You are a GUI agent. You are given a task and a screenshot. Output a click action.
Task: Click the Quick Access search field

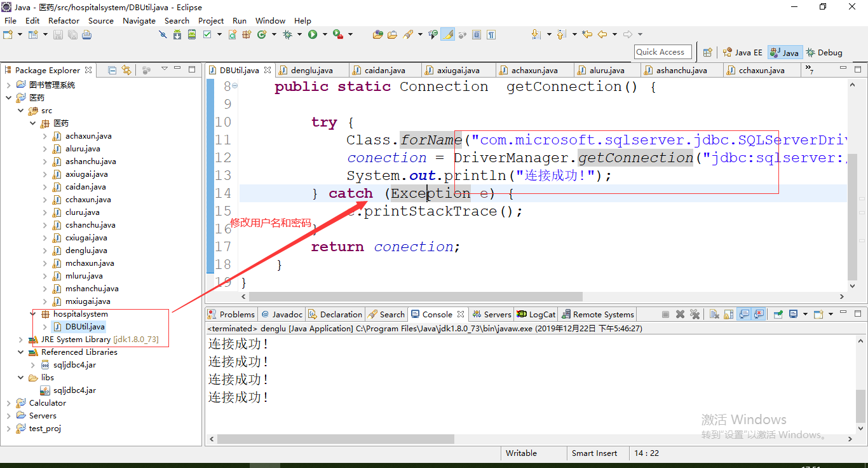point(664,52)
